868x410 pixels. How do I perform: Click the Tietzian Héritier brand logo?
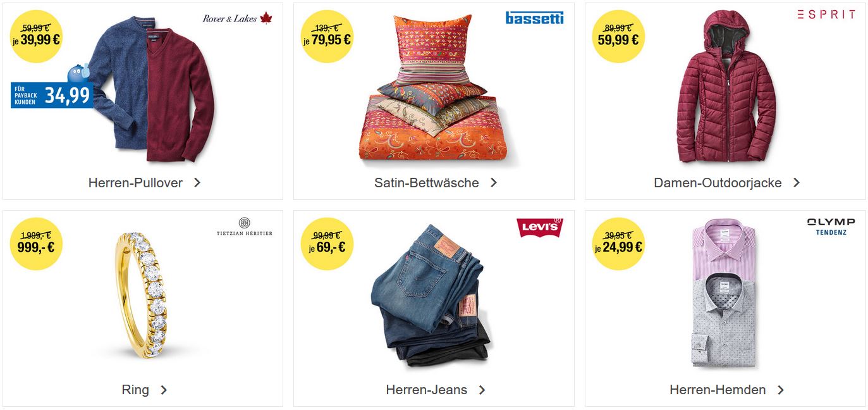(x=244, y=227)
